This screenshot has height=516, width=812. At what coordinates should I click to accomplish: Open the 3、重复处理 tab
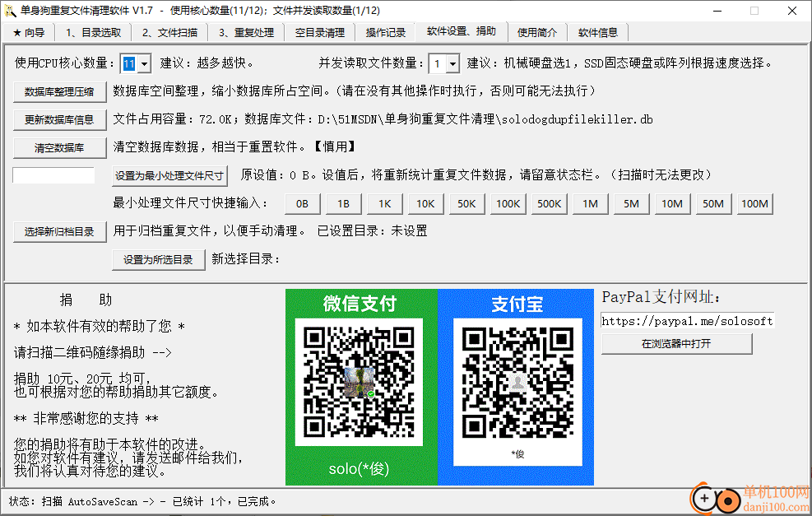click(x=247, y=33)
